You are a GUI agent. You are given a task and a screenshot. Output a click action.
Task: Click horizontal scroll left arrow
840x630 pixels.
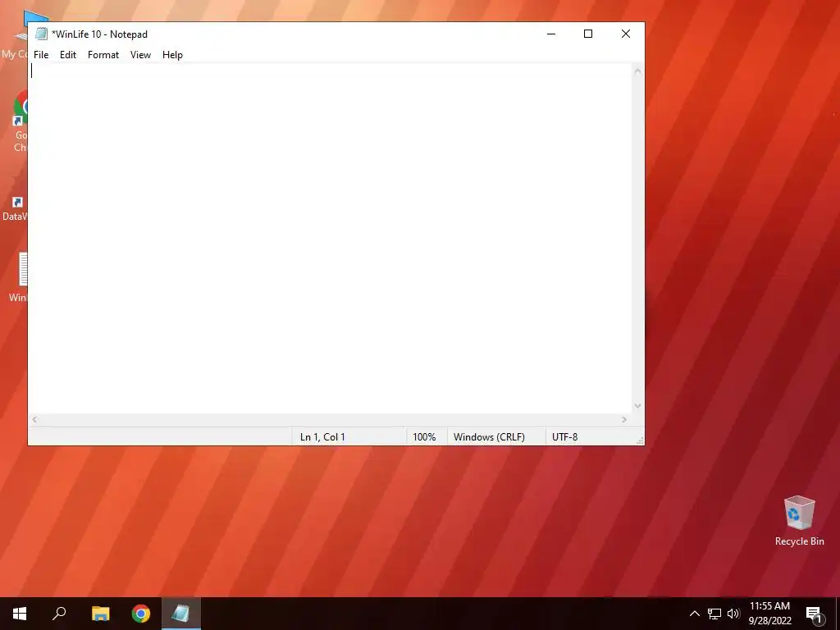click(34, 419)
